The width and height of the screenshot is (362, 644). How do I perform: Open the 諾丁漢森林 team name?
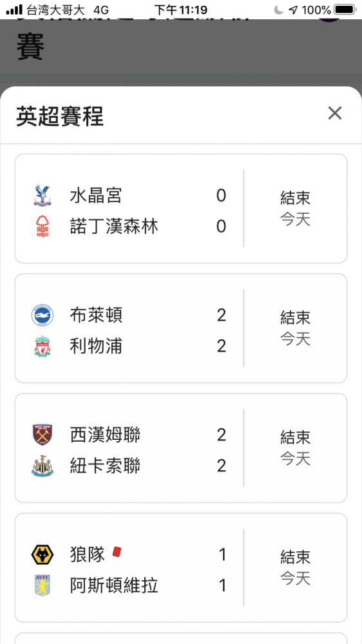[x=114, y=227]
